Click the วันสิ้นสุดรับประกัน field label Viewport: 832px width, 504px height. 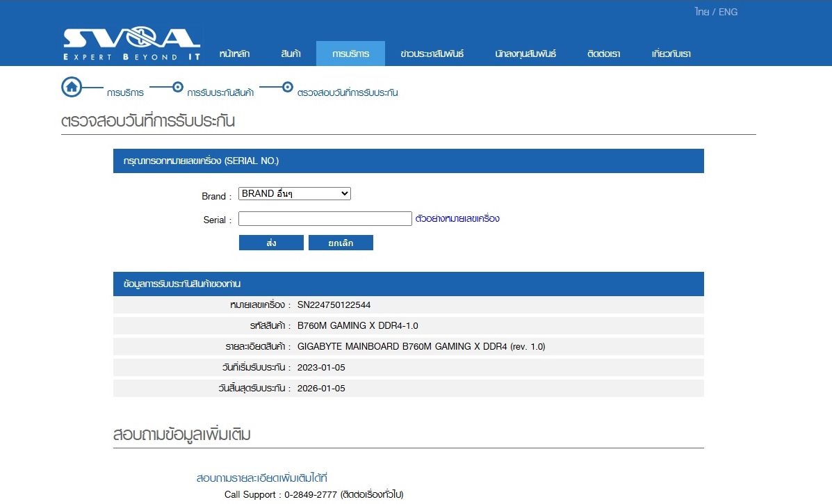coord(254,389)
